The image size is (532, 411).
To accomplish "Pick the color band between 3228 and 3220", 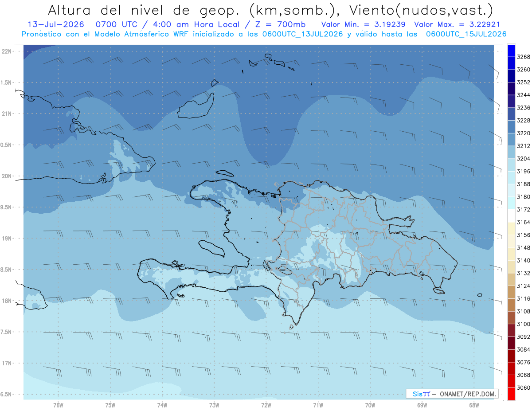I will (x=511, y=126).
